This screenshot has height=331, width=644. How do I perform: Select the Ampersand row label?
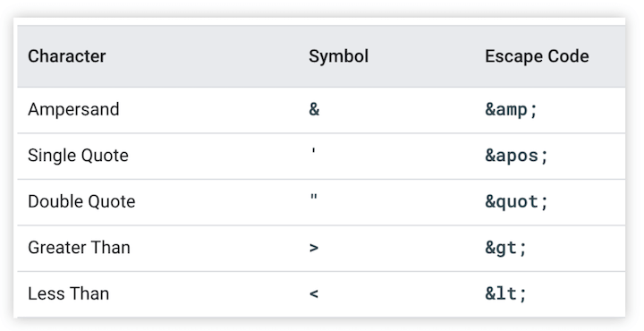click(73, 110)
